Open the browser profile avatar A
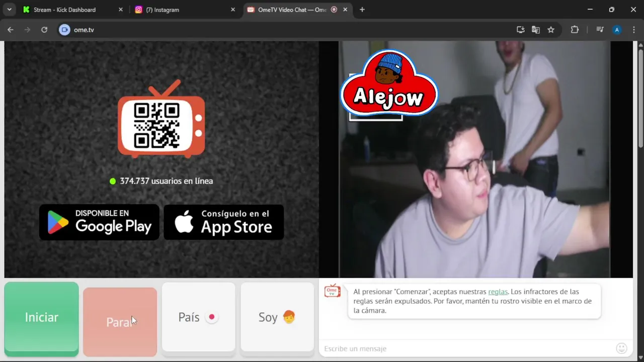644x362 pixels. (x=617, y=30)
